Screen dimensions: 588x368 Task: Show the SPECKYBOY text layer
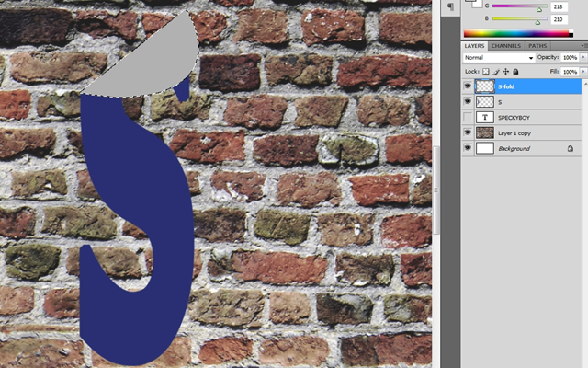468,117
